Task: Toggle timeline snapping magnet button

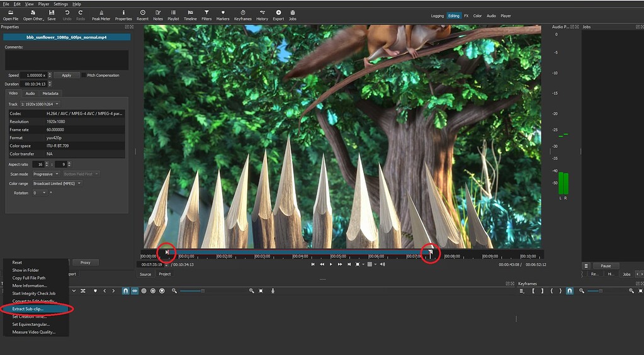Action: 125,291
